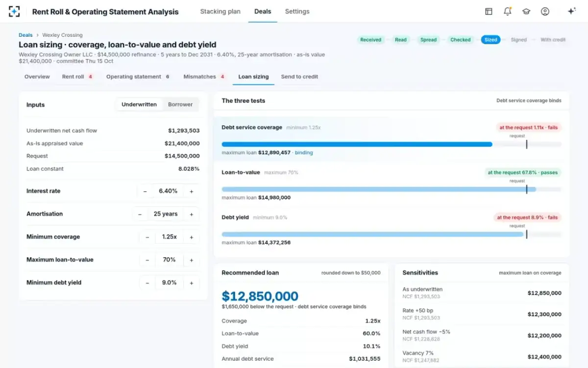588x368 pixels.
Task: Click the 'at the request 1.11x · fails' badge
Action: (x=529, y=128)
